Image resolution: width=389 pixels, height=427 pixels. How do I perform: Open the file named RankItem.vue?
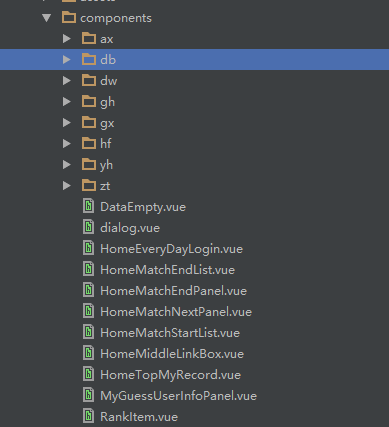139,417
